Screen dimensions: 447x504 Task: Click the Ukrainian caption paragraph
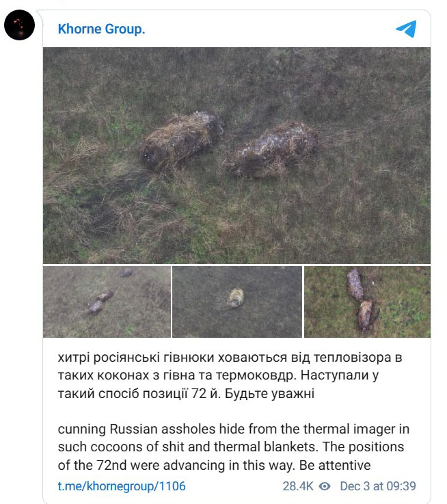pyautogui.click(x=230, y=375)
